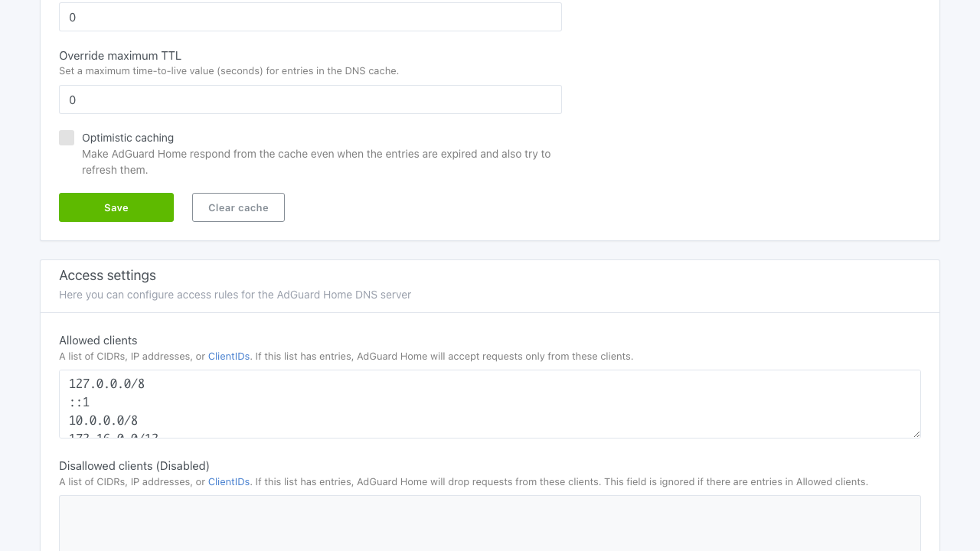Clear the DNS cache
The width and height of the screenshot is (980, 551).
click(238, 207)
